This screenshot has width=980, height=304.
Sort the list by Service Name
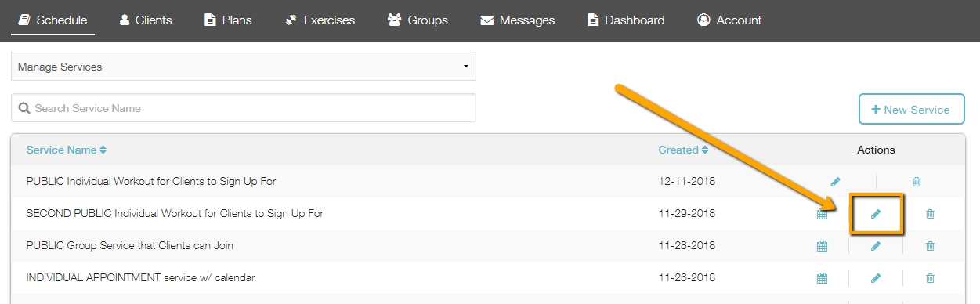pos(67,150)
